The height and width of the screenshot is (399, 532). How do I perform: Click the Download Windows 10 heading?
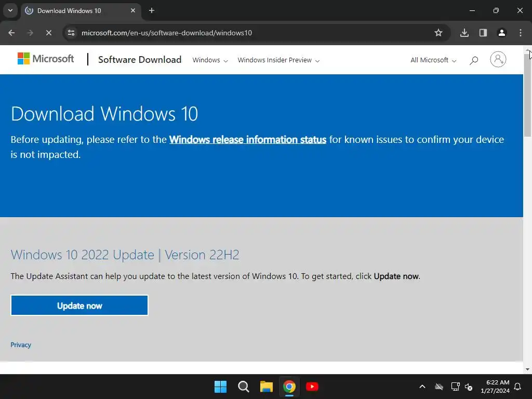[x=104, y=114]
